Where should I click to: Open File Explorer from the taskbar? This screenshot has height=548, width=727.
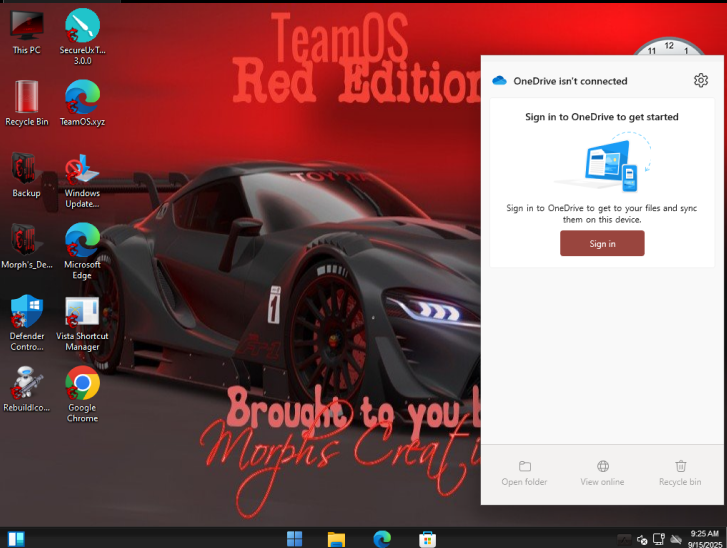336,539
